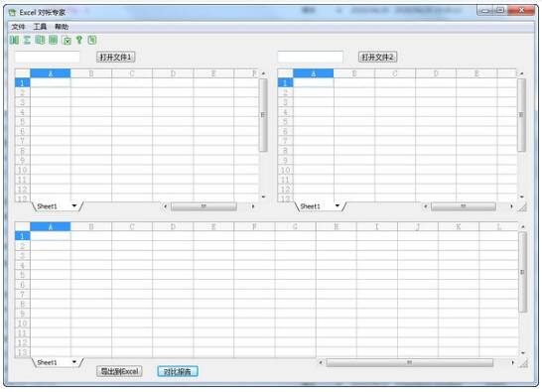Click bottom grid scroll-left arrow
542x392 pixels.
tap(321, 362)
